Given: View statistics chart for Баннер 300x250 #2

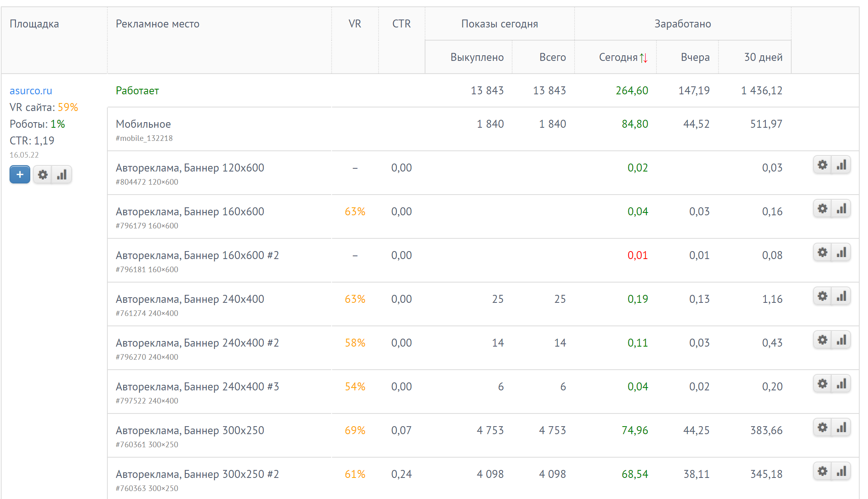Looking at the screenshot, I should click(841, 471).
